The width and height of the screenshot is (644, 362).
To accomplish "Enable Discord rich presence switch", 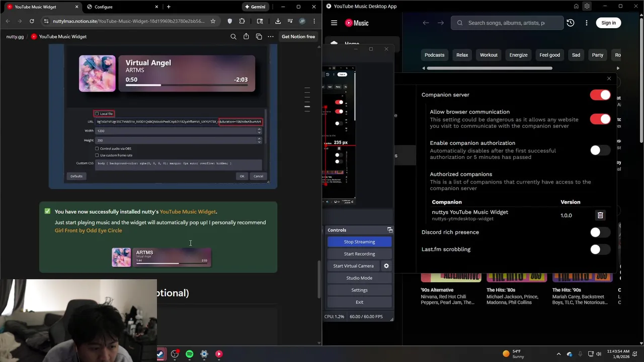I will (x=600, y=232).
